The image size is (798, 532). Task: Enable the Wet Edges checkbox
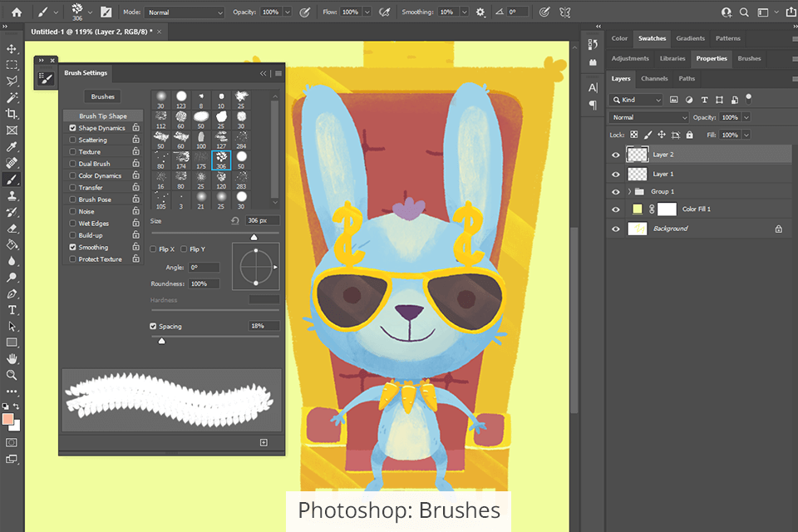[72, 223]
